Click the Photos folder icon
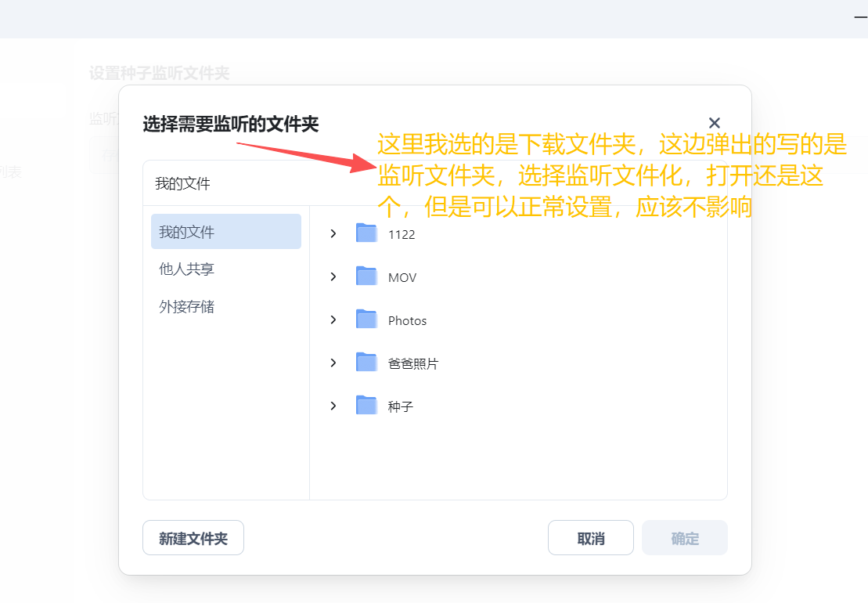Screen dimensions: 868x603 tap(366, 320)
